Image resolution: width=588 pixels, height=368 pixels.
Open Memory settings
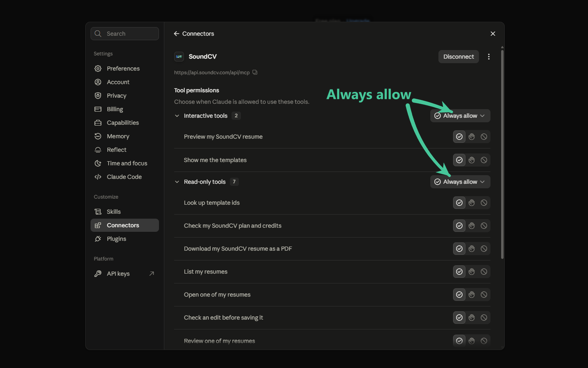[125, 136]
